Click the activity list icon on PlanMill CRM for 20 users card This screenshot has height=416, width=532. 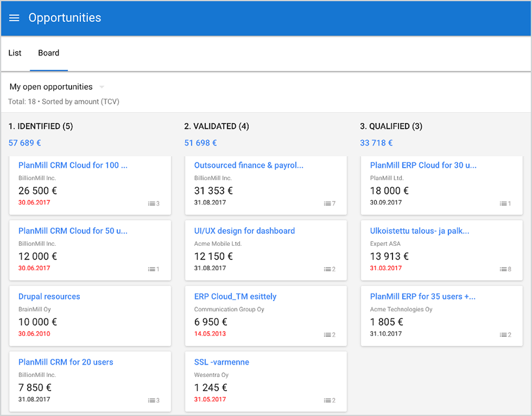tap(151, 401)
